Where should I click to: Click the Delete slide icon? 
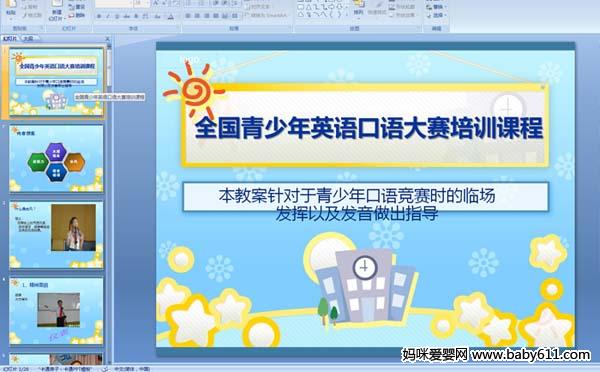(x=77, y=15)
